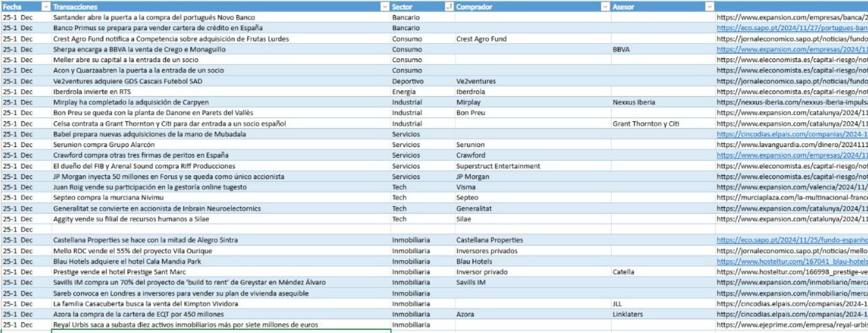
Task: Open eco.sapo.pt link in Banco Primus row
Action: click(792, 28)
